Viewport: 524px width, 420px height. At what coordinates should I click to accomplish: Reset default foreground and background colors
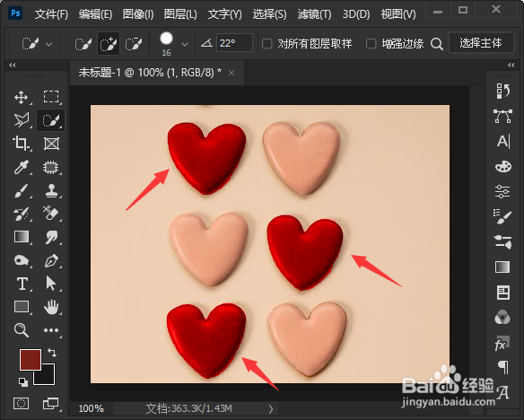tap(23, 382)
